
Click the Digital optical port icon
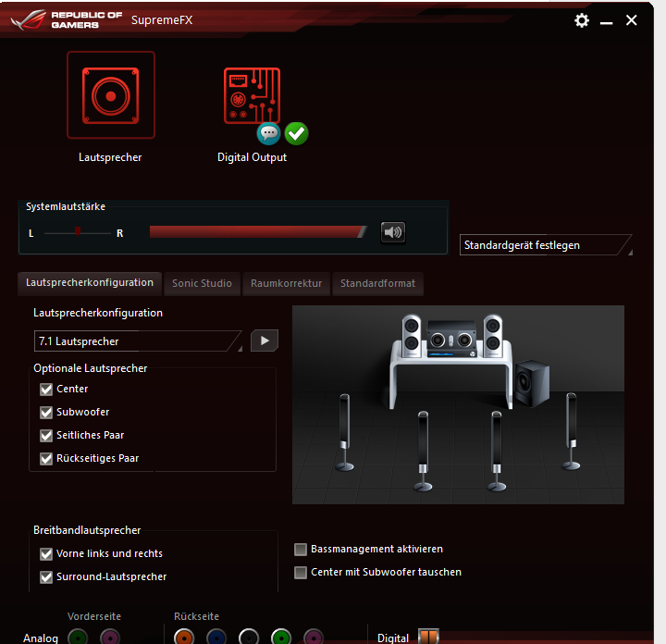[428, 637]
